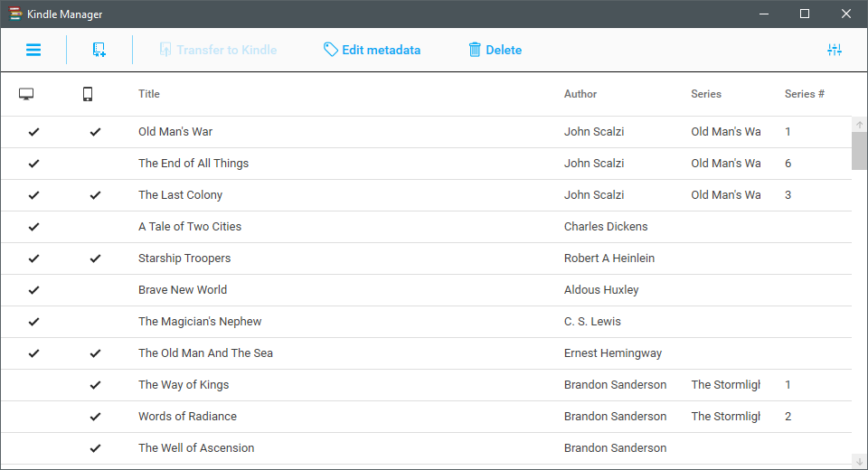Select The Well of Ascension title
Image resolution: width=868 pixels, height=470 pixels.
point(196,448)
